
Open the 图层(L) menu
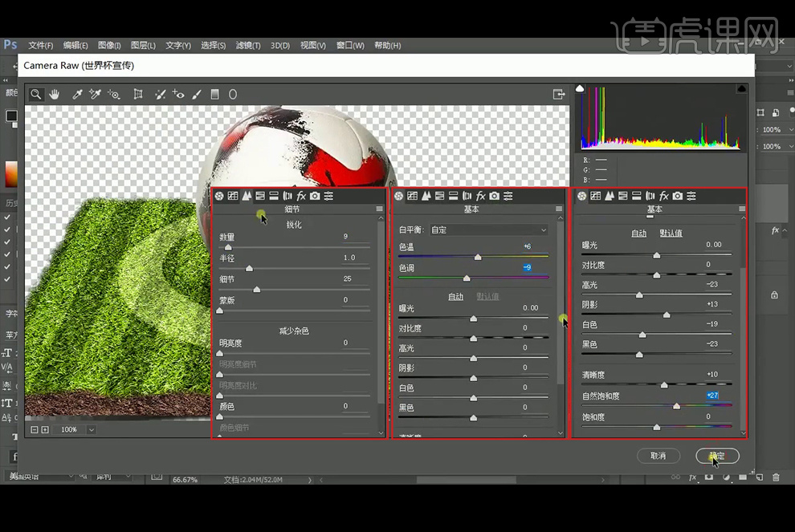pyautogui.click(x=143, y=46)
